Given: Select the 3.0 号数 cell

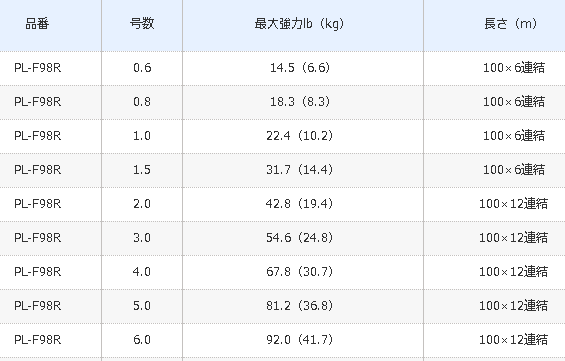Looking at the screenshot, I should [x=142, y=238].
